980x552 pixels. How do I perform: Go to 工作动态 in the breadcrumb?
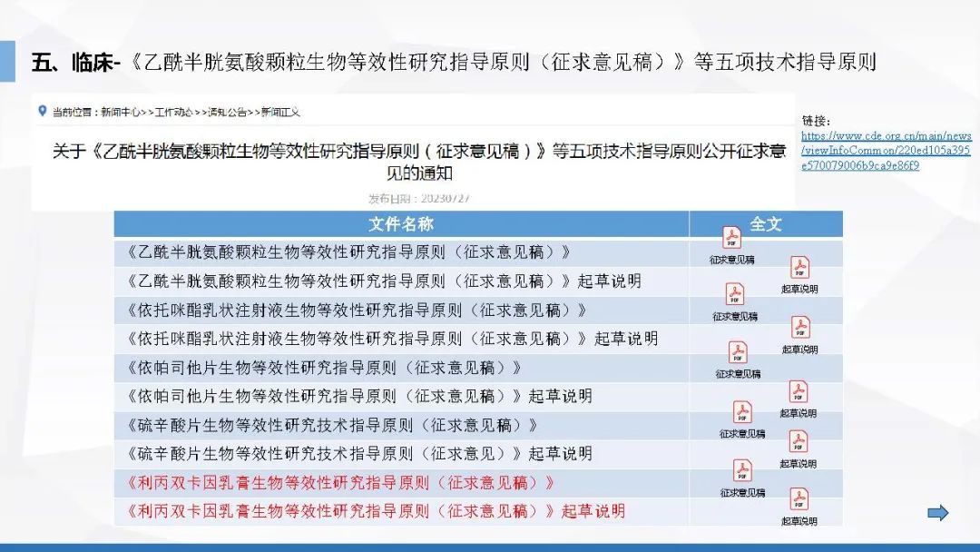click(173, 113)
